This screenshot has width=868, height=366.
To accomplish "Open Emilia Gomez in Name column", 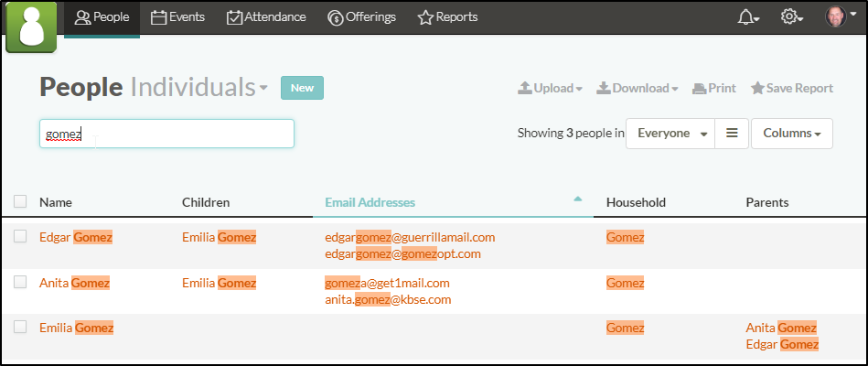I will (77, 328).
